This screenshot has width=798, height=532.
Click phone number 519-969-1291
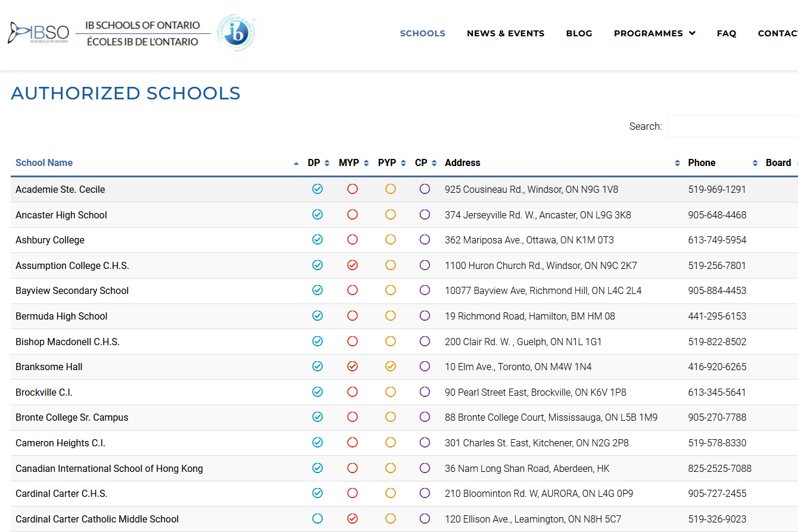pos(717,189)
